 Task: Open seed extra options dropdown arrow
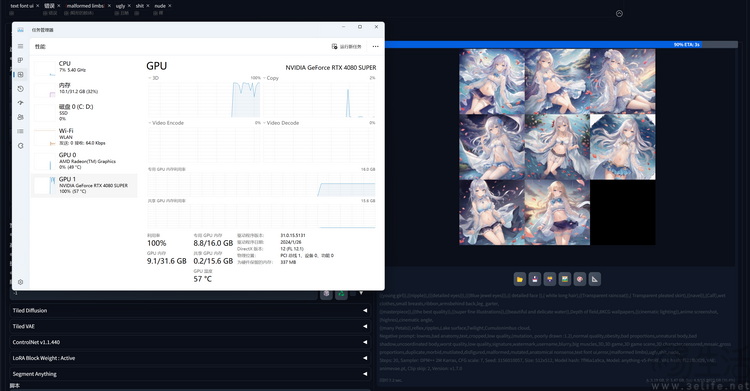[x=361, y=293]
